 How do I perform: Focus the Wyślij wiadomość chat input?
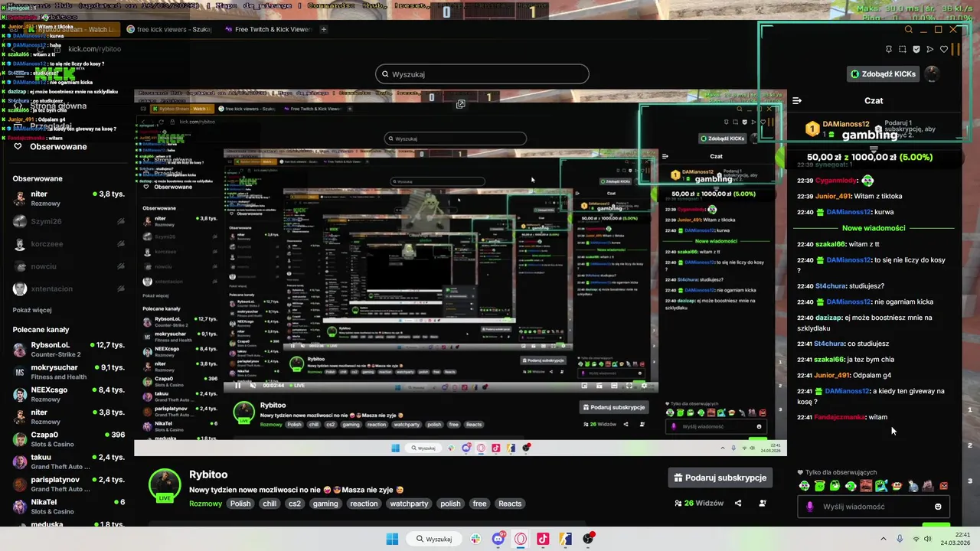click(x=873, y=507)
